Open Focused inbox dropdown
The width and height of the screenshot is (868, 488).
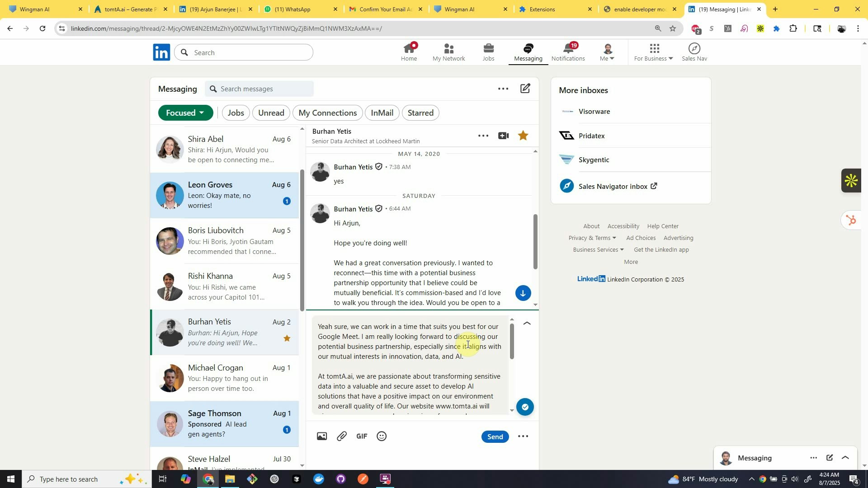pos(185,113)
